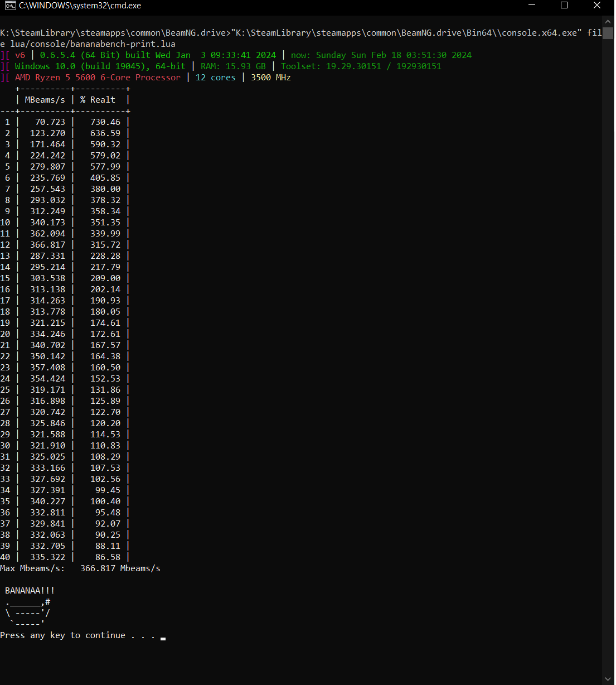Click value 332.705 in row 39
Screen dimensions: 616x685
coord(47,546)
